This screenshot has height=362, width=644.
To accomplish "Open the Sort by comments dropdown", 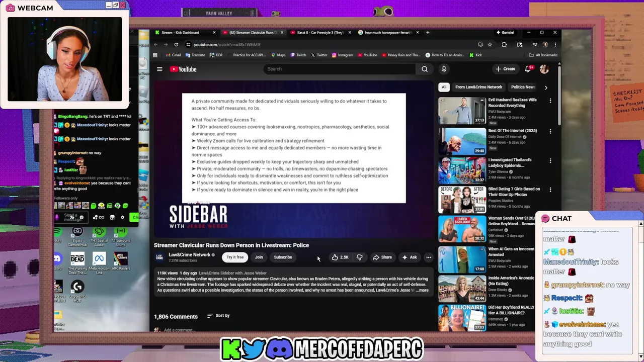I will point(218,316).
